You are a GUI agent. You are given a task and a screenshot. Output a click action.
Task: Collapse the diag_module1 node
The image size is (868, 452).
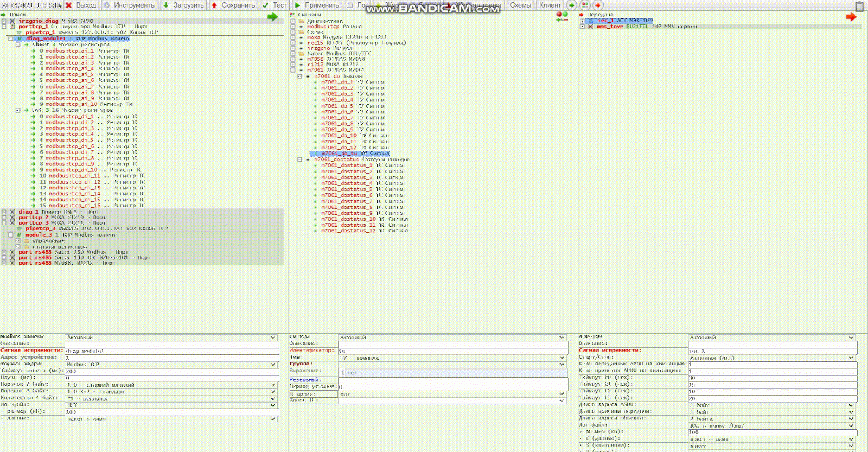pos(11,39)
